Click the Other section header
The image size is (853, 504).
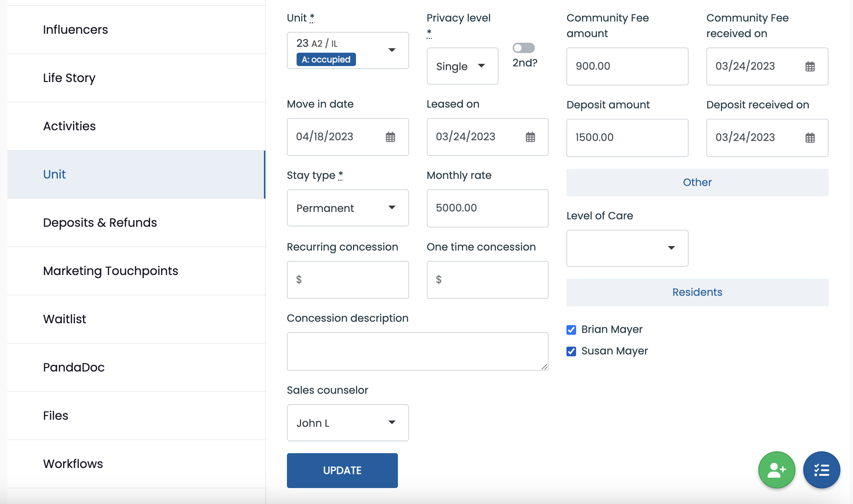pyautogui.click(x=697, y=182)
